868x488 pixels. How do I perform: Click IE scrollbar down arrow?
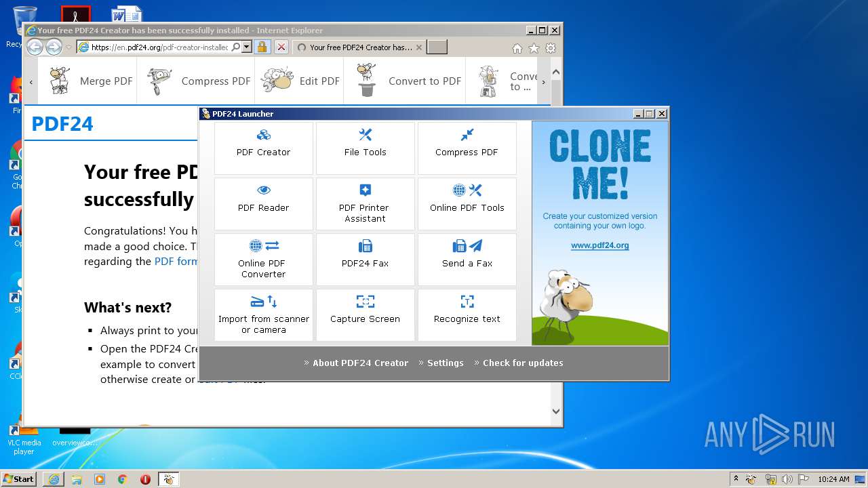[x=556, y=411]
